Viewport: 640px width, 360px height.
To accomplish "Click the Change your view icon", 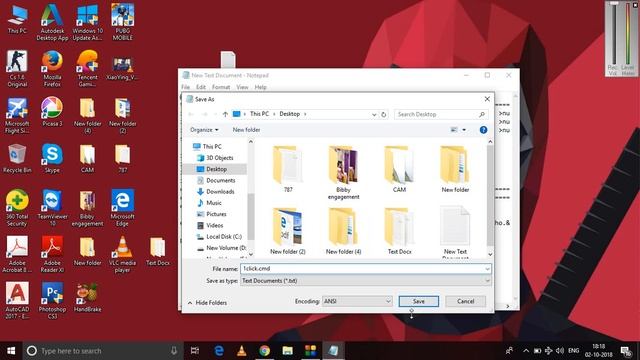I will pyautogui.click(x=454, y=130).
